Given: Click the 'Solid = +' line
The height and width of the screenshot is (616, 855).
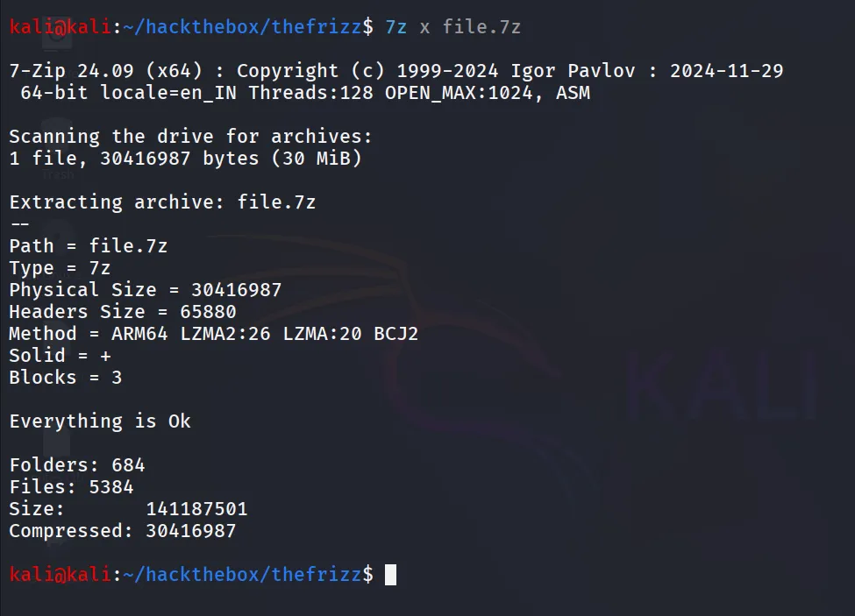Looking at the screenshot, I should pyautogui.click(x=60, y=356).
